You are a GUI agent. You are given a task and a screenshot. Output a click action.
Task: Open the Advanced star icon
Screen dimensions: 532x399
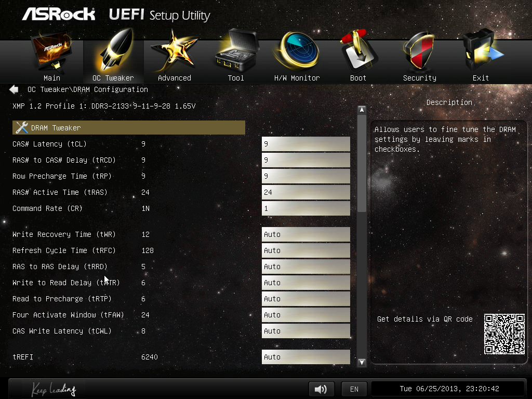click(175, 51)
